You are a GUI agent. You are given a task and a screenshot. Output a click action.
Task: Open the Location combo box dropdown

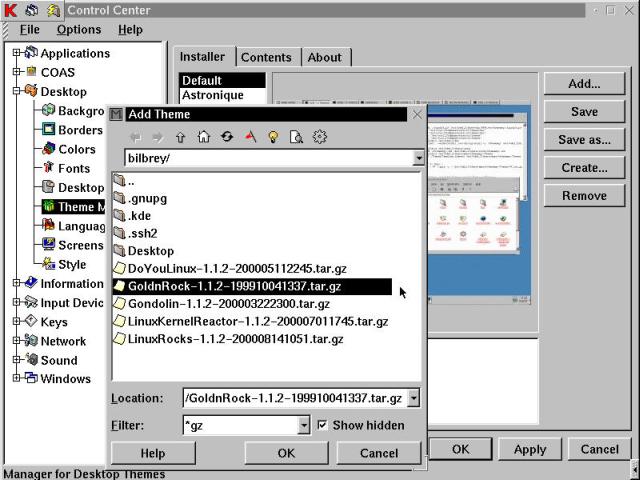(414, 398)
